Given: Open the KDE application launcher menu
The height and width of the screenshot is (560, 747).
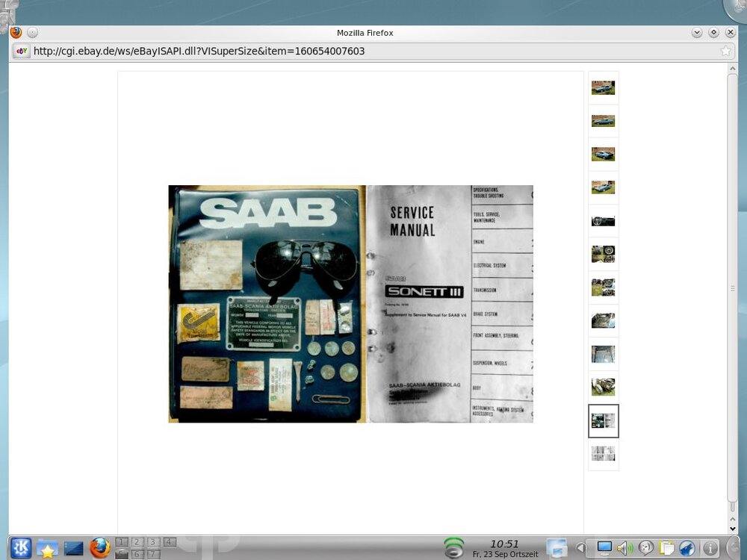Looking at the screenshot, I should coord(21,547).
